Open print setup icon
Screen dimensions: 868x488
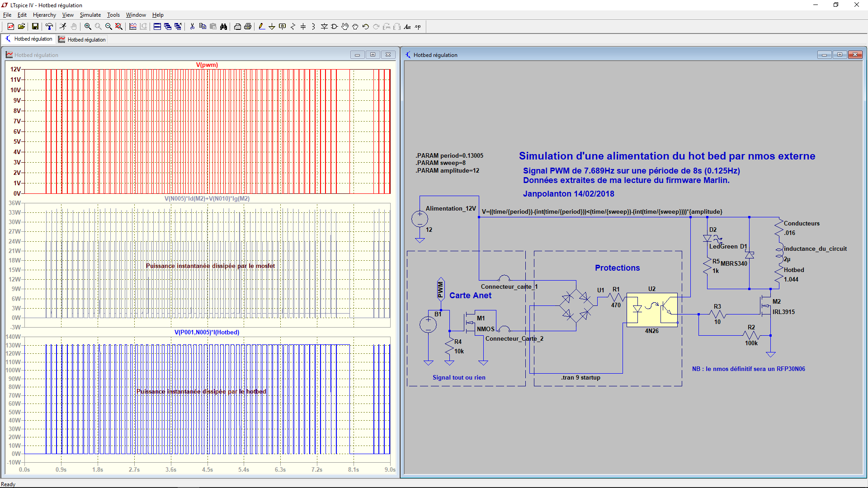237,27
